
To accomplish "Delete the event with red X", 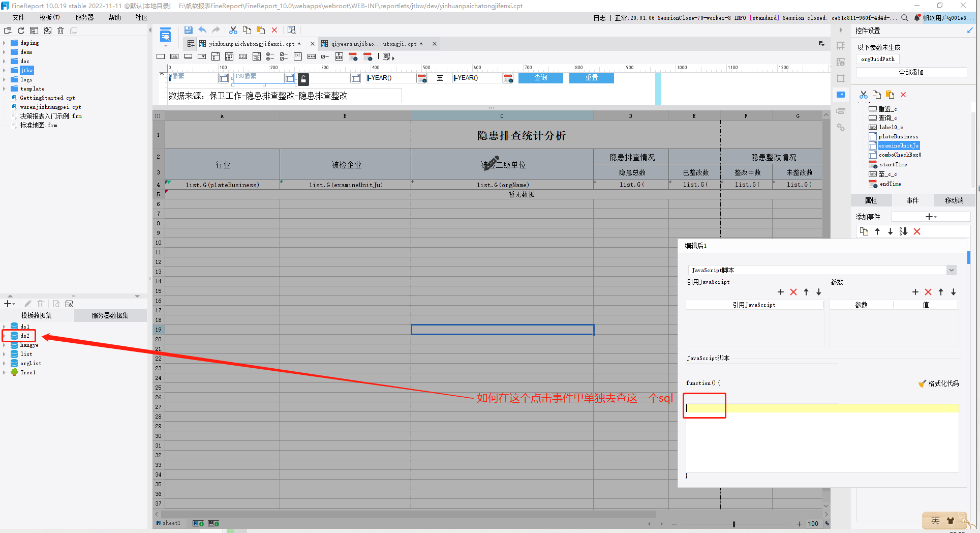I will click(917, 231).
